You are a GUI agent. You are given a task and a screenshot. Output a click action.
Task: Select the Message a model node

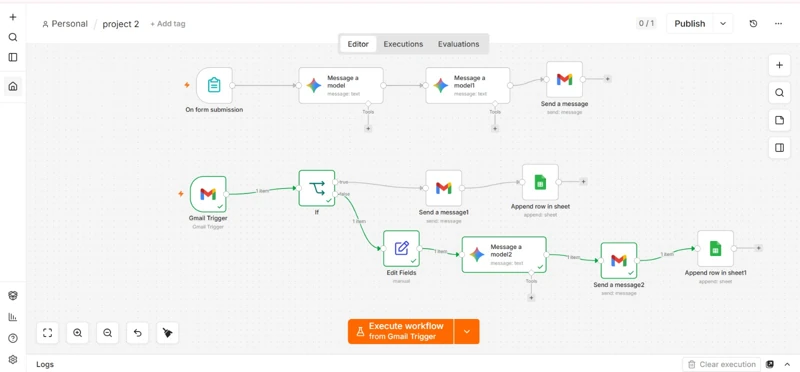341,85
